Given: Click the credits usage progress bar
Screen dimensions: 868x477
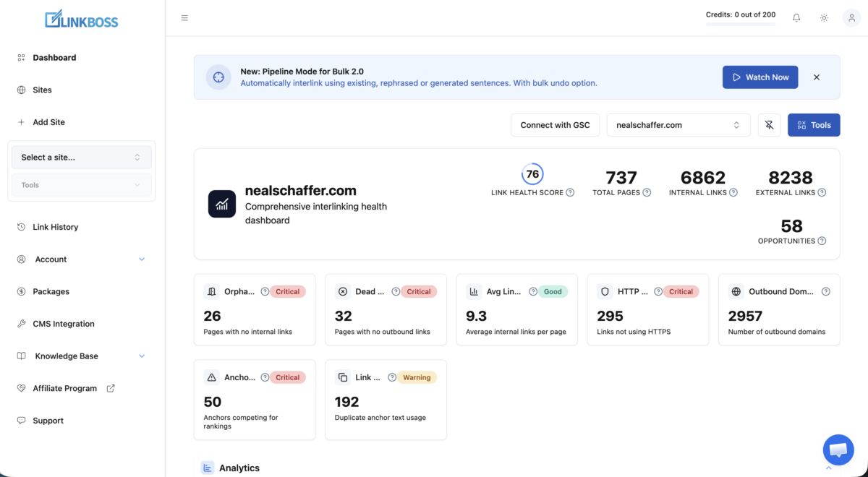Looking at the screenshot, I should pos(741,25).
